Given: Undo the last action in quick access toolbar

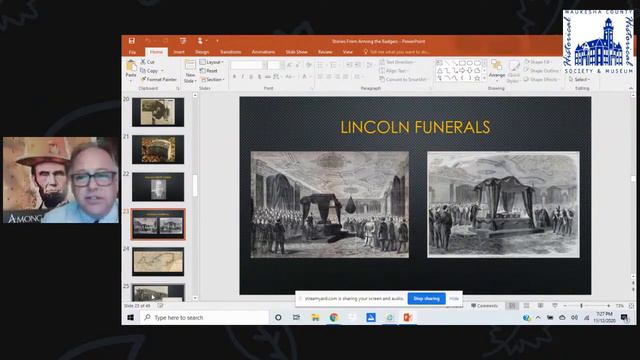Looking at the screenshot, I should pos(148,40).
